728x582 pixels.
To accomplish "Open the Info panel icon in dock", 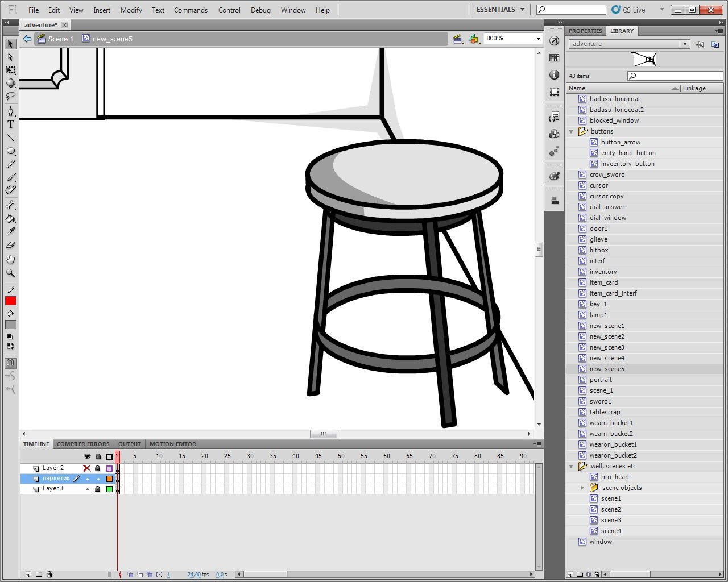I will pos(554,75).
